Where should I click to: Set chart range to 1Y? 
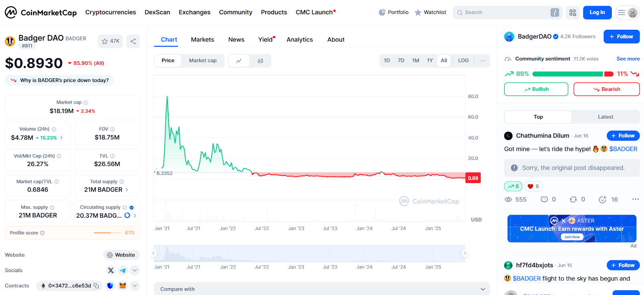(x=430, y=61)
